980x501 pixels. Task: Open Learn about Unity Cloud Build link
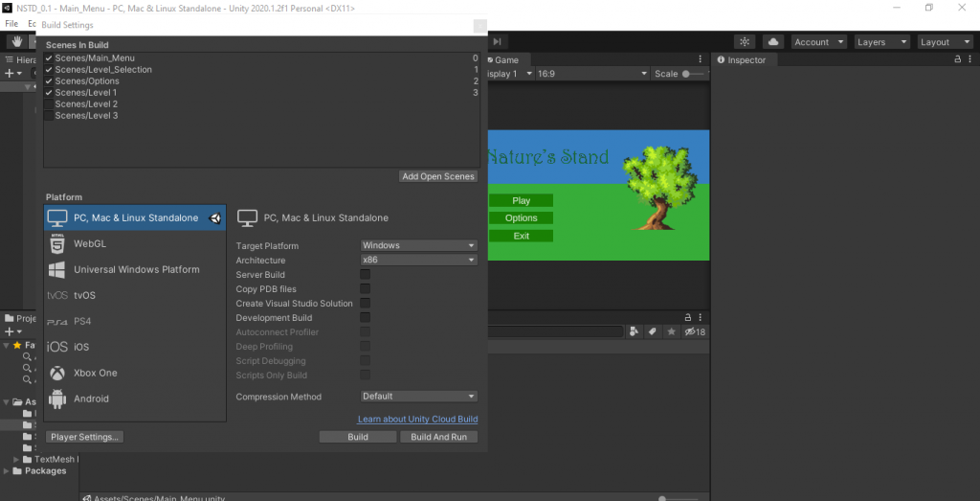(417, 420)
